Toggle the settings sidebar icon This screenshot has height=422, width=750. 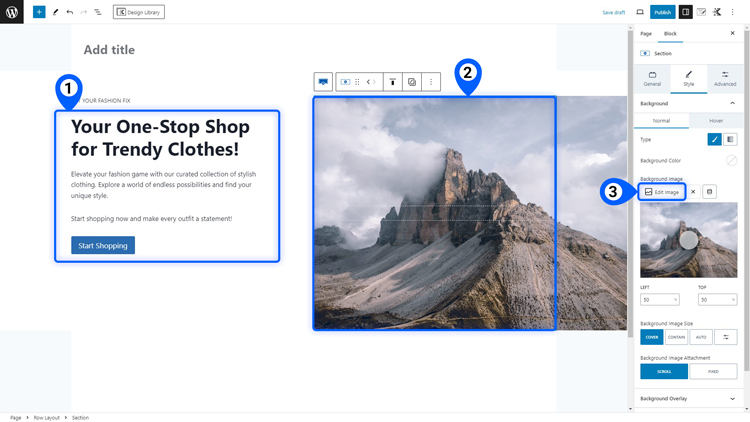[685, 12]
